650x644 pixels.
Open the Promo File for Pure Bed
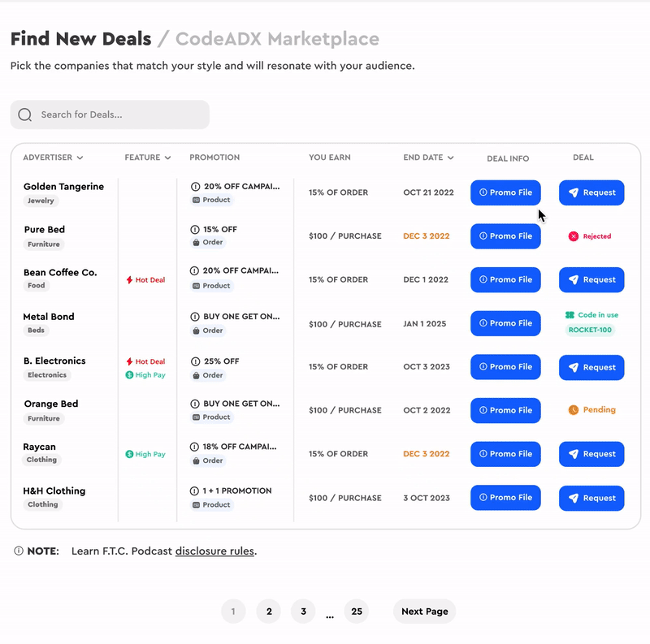[x=505, y=236]
